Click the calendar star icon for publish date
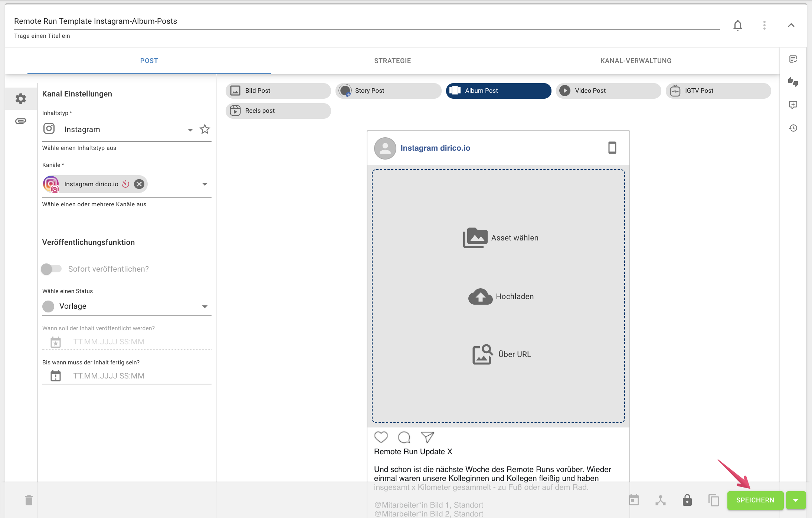 click(56, 342)
